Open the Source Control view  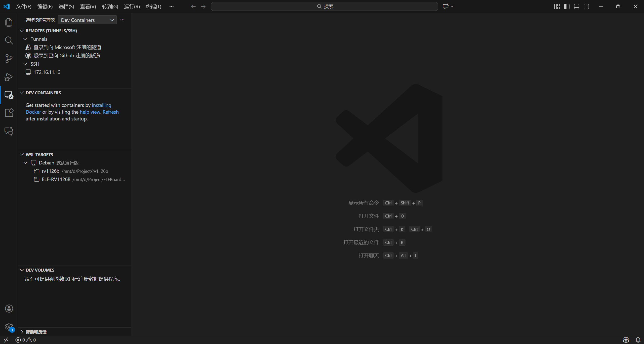coord(9,59)
